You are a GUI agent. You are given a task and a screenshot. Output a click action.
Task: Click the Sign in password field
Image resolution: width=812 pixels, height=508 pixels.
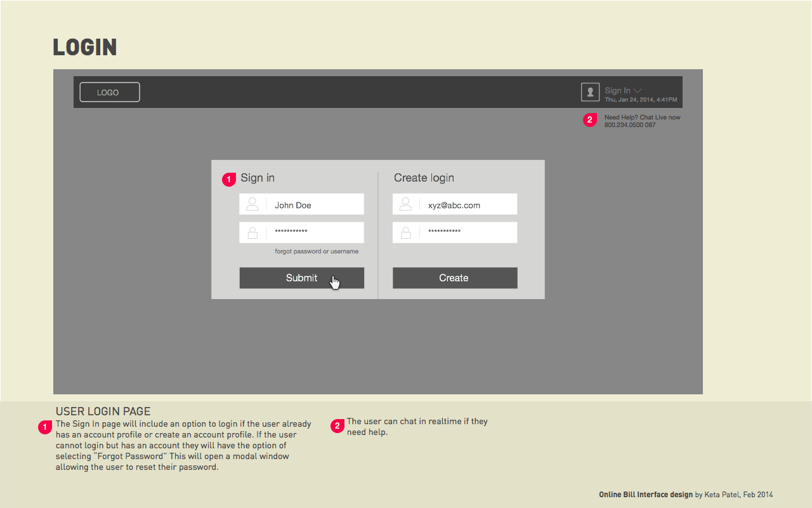pos(301,232)
